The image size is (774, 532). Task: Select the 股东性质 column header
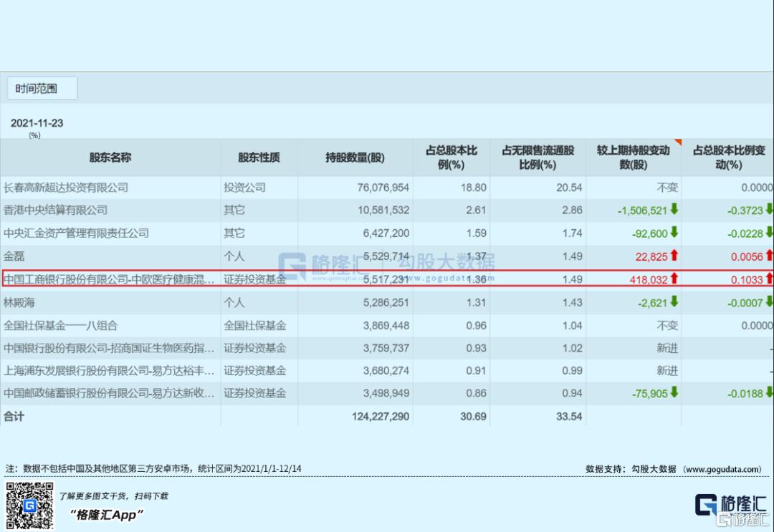(x=259, y=158)
